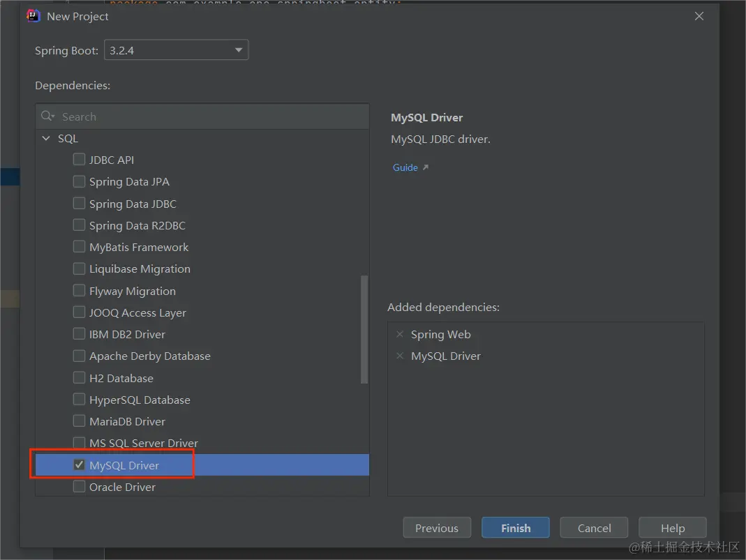
Task: Close the New Project dialog
Action: (699, 16)
